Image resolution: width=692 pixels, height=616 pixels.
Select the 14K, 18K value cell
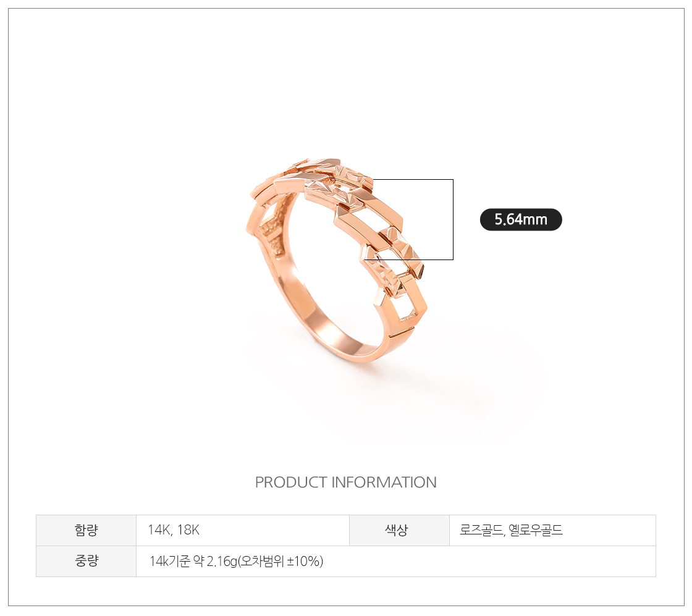click(243, 530)
